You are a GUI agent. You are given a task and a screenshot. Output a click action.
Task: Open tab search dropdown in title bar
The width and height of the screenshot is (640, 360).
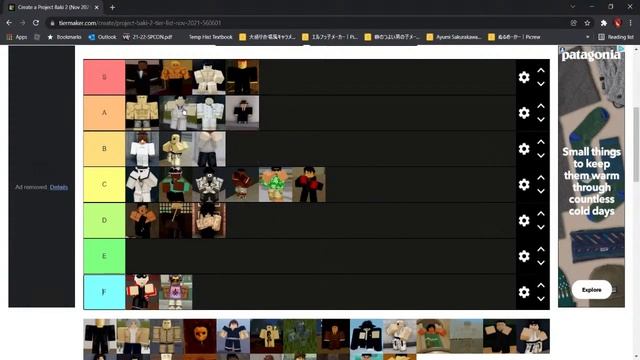point(573,7)
